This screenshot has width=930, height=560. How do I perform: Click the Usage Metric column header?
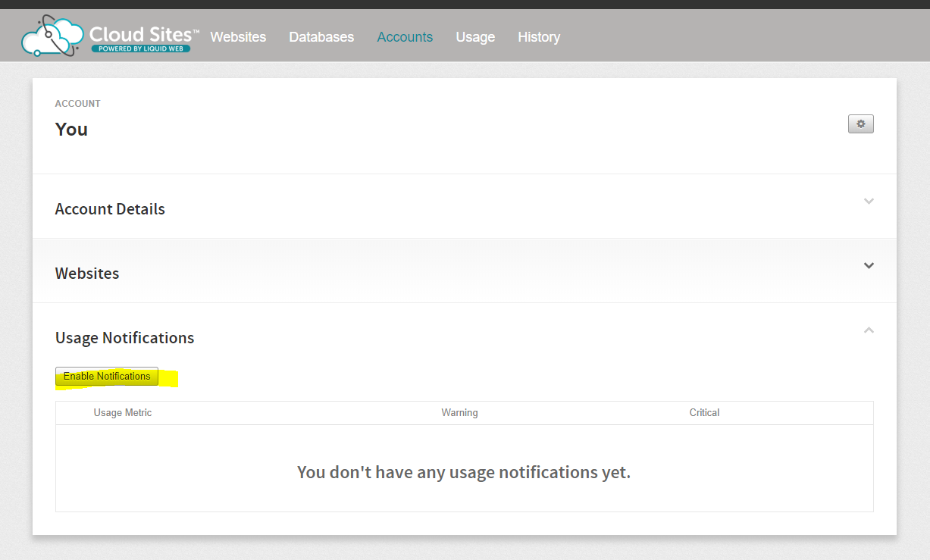123,413
